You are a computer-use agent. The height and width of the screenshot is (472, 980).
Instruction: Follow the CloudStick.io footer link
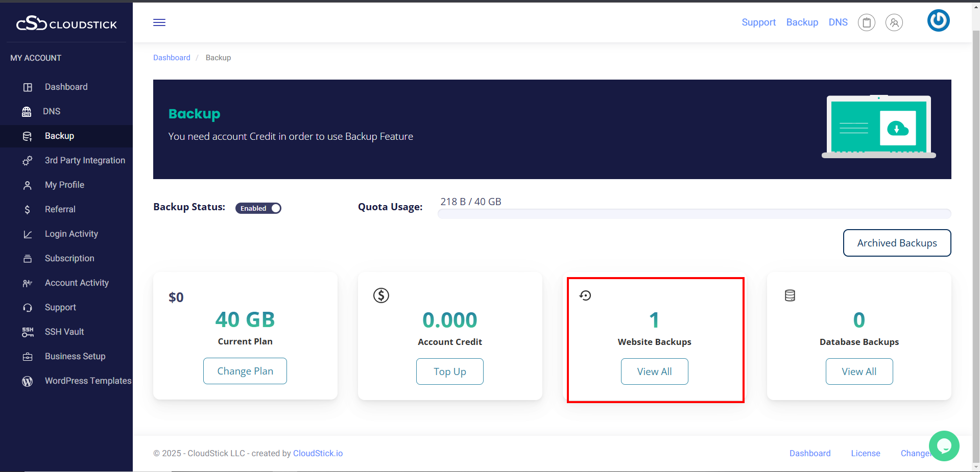(318, 453)
